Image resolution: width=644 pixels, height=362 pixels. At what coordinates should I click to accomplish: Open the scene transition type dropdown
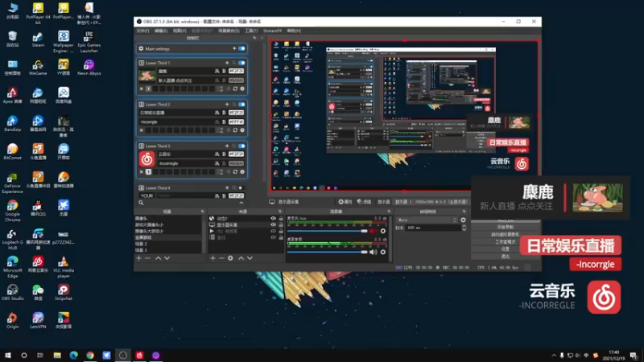[427, 220]
